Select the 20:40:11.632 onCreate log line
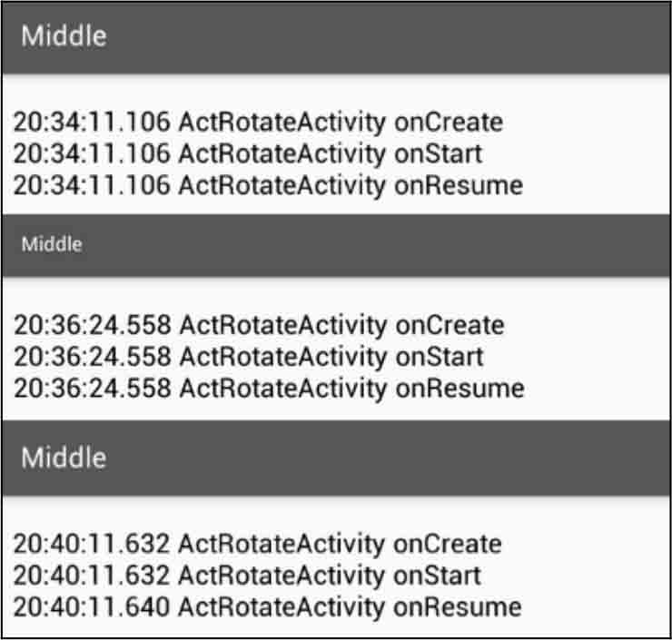 click(257, 544)
